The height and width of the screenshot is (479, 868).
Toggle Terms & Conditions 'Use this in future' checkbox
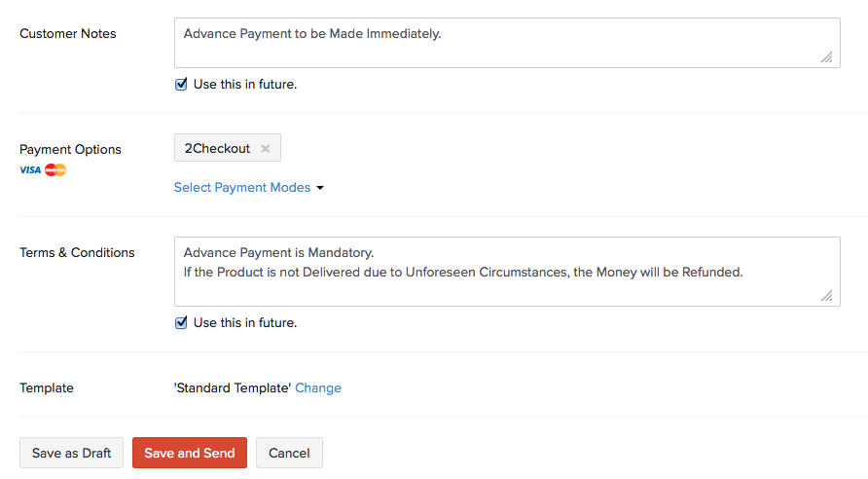click(181, 323)
